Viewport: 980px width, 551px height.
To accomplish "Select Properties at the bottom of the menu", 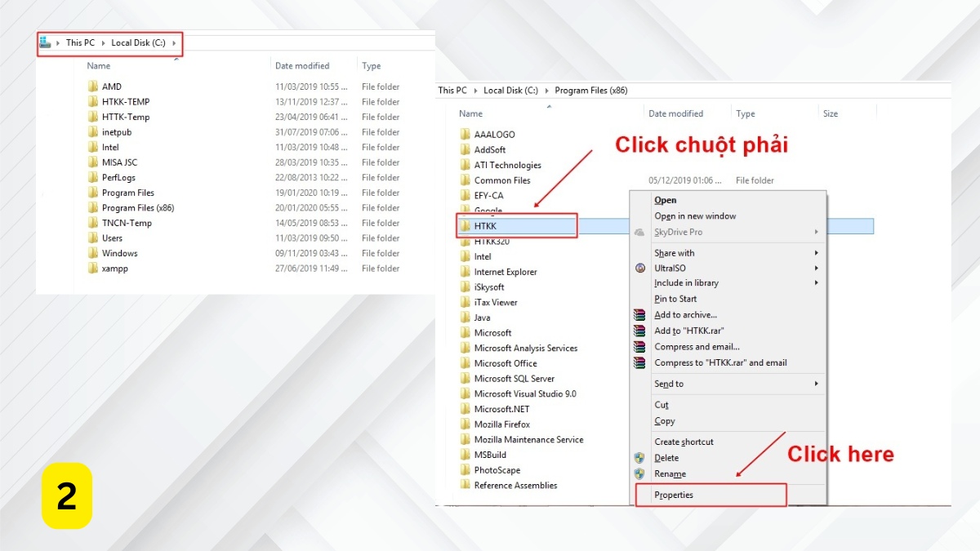I will click(x=674, y=495).
